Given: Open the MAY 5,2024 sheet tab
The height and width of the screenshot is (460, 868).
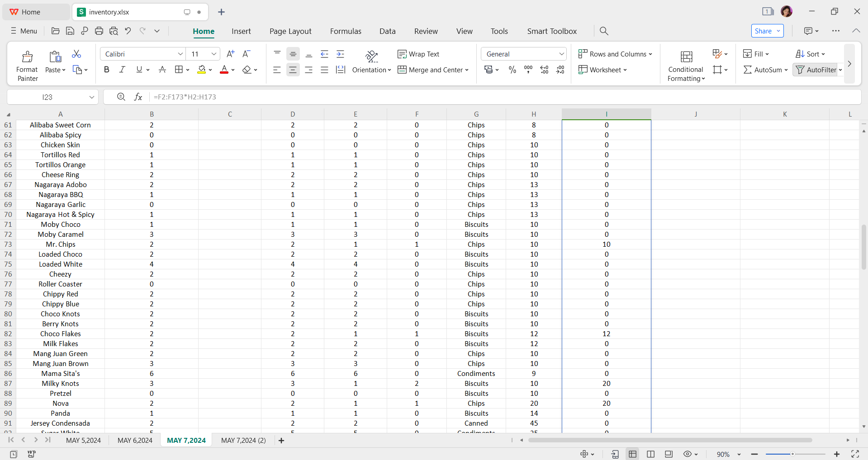Looking at the screenshot, I should (83, 441).
